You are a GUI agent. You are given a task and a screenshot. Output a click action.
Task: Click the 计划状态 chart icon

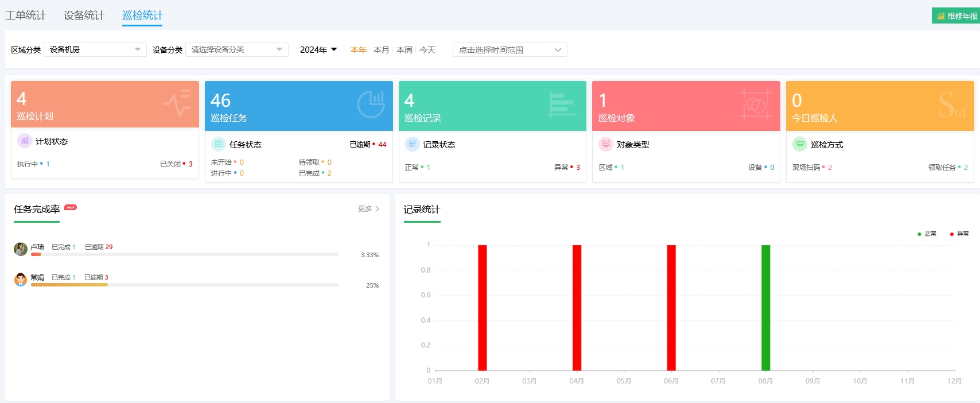(25, 141)
